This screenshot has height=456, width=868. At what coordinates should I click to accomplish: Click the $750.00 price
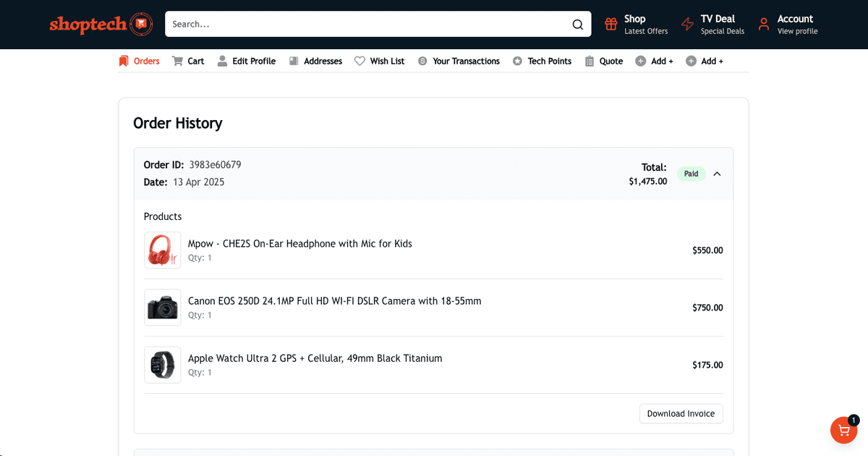point(707,308)
